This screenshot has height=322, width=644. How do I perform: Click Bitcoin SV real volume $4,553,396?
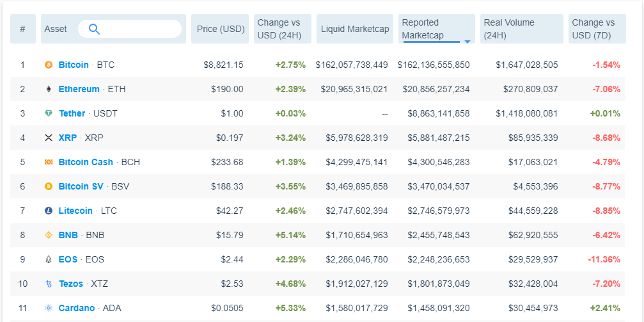[x=535, y=186]
